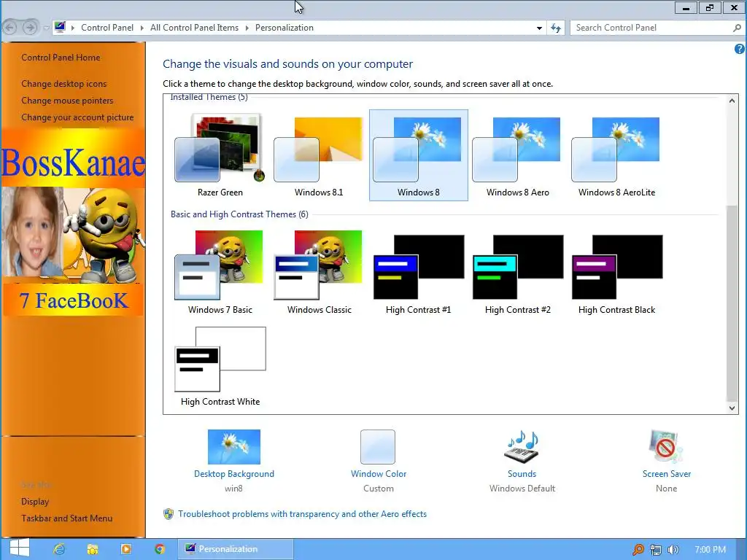
Task: Open the media player taskbar icon
Action: (126, 549)
